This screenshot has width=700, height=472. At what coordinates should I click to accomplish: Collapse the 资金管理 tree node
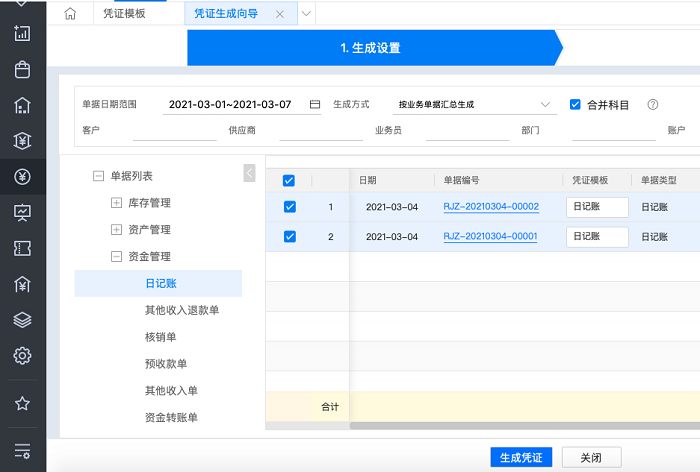click(x=117, y=257)
